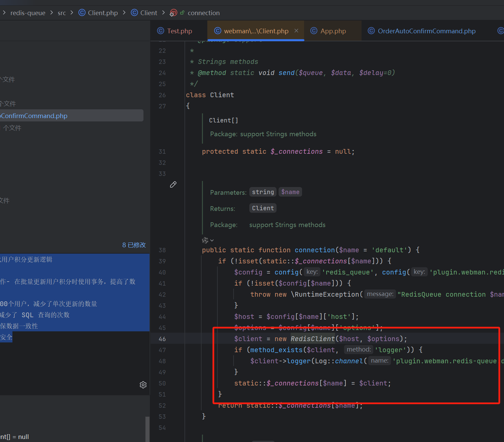
Task: Expand chevron before connection breadcrumb
Action: pos(164,13)
